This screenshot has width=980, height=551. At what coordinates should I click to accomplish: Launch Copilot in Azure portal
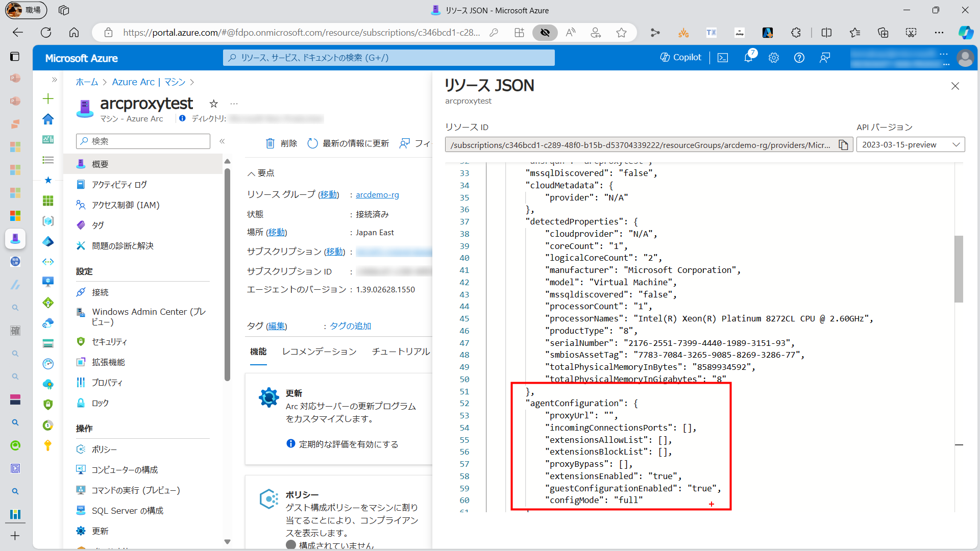(x=681, y=58)
